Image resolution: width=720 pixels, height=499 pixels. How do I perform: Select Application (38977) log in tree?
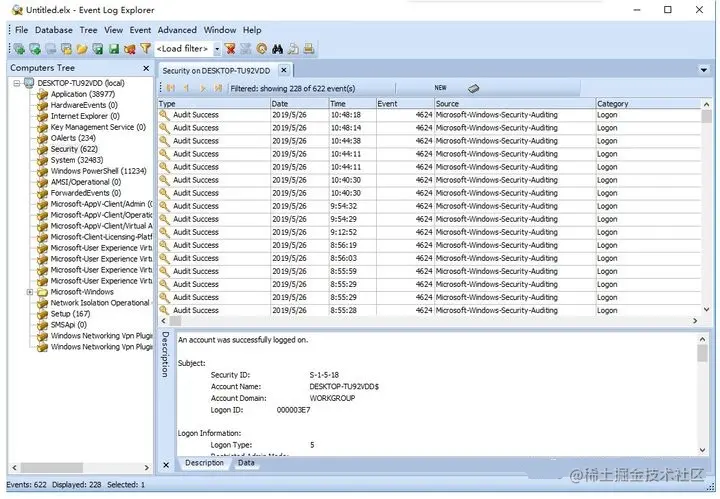point(83,94)
